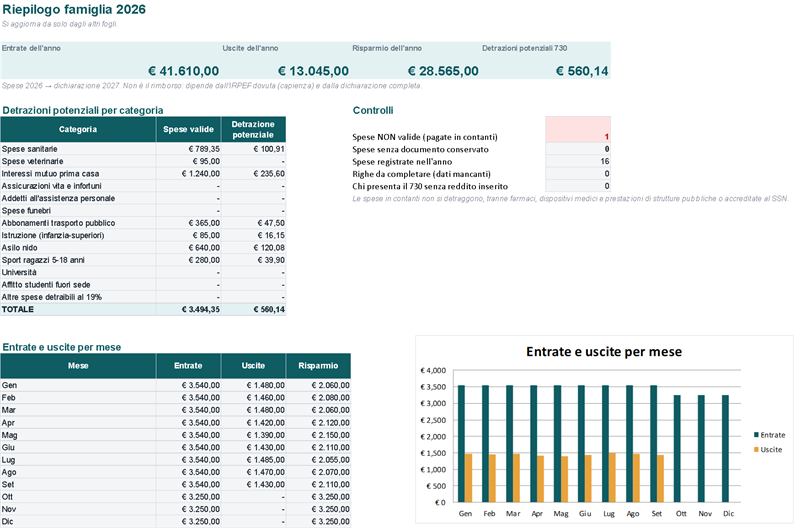Click 'Chi presenta il 730 senza reddito inserito'

coord(430,186)
